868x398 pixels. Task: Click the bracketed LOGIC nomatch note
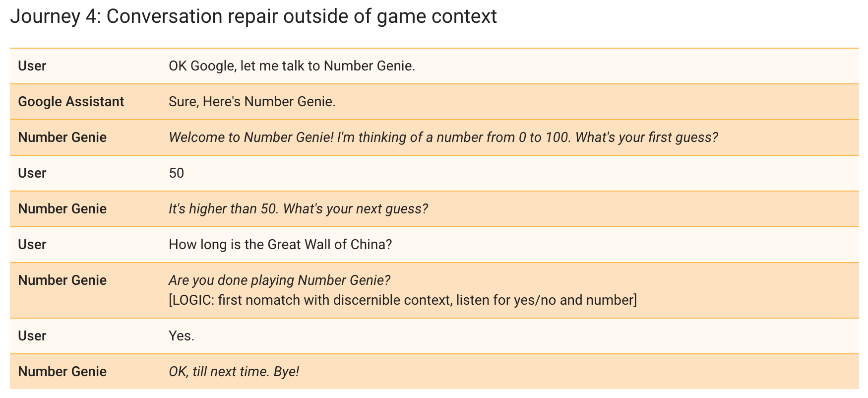coord(402,300)
